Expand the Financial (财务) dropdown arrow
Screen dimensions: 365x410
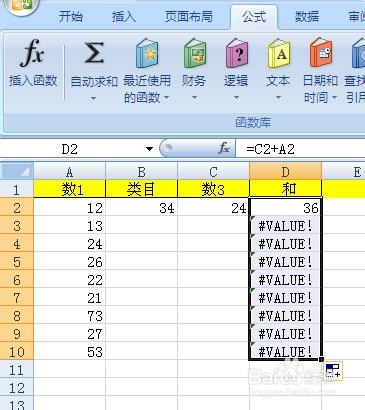[194, 98]
